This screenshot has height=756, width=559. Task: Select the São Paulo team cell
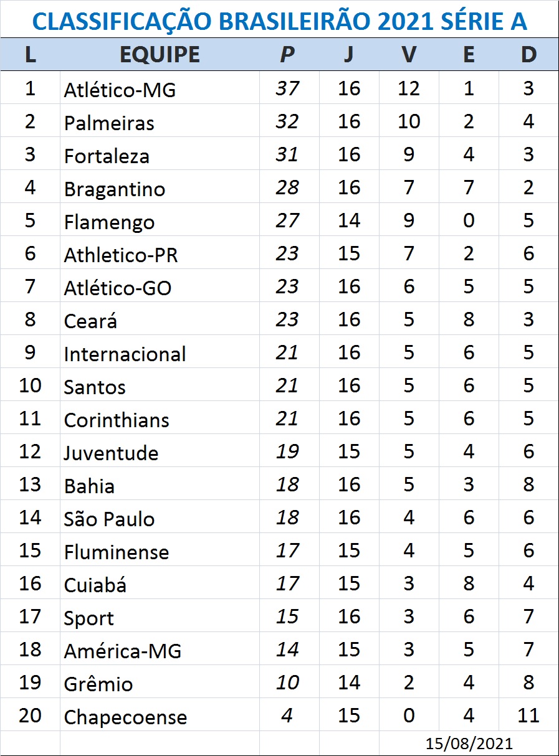[109, 519]
